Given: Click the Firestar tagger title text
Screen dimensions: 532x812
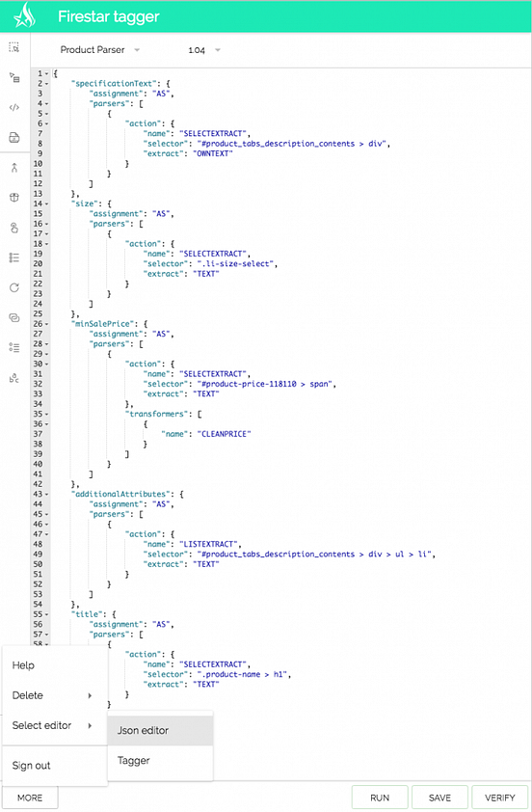Looking at the screenshot, I should point(109,16).
